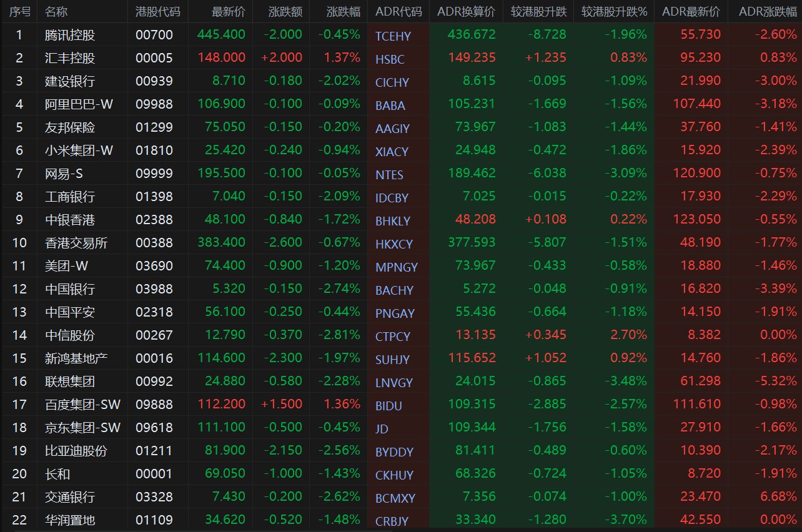Click the ADR代码 column header
802x532 pixels.
pyautogui.click(x=399, y=12)
